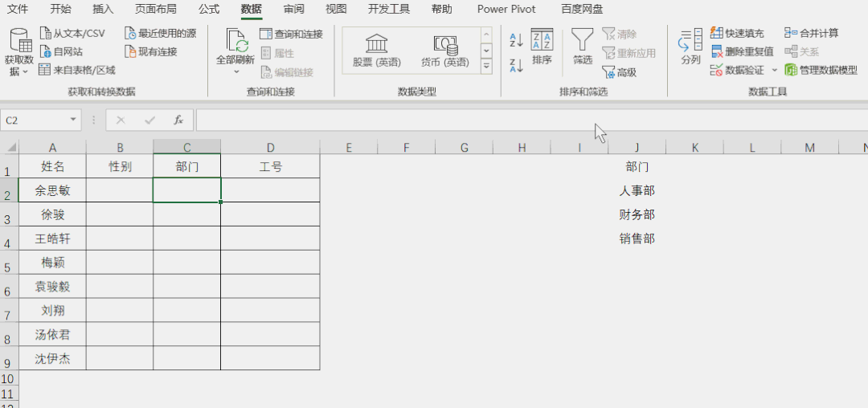Viewport: 868px width, 408px height.
Task: Expand the data types gallery more arrow
Action: coord(486,67)
